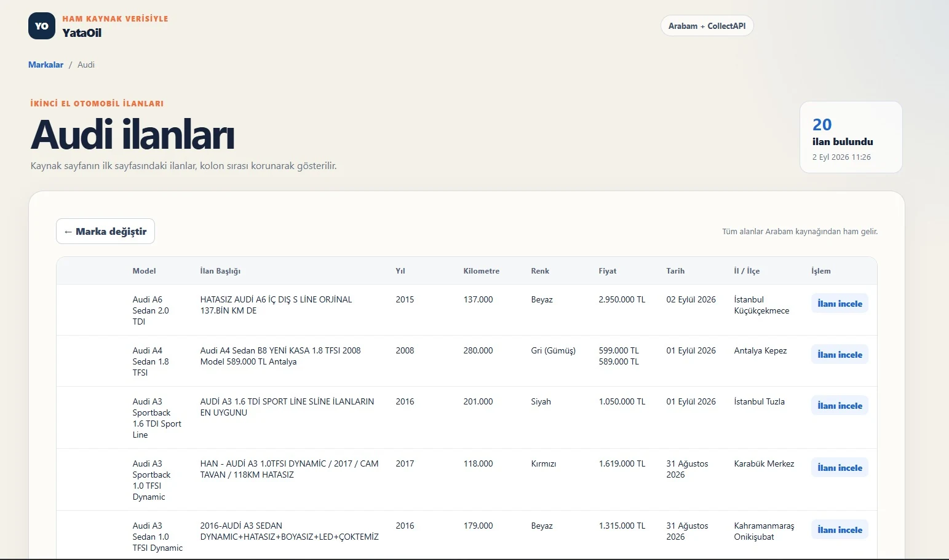Click the 2.950.000 TL price cell
949x560 pixels.
622,299
